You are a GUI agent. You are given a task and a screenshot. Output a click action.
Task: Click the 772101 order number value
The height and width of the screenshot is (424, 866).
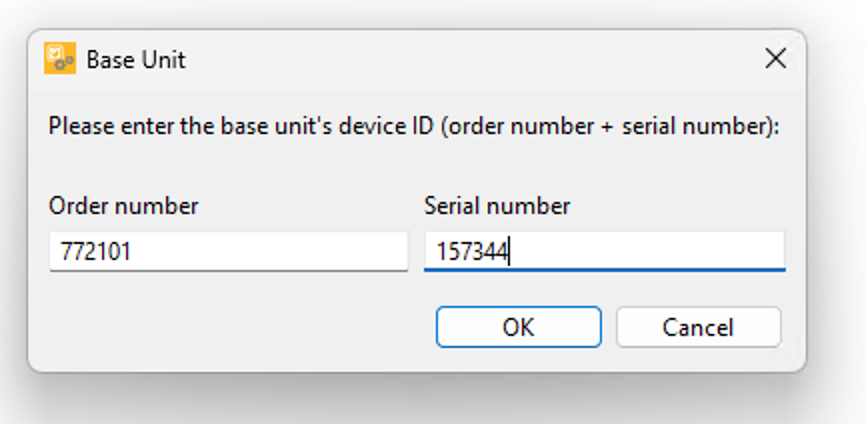tap(96, 252)
